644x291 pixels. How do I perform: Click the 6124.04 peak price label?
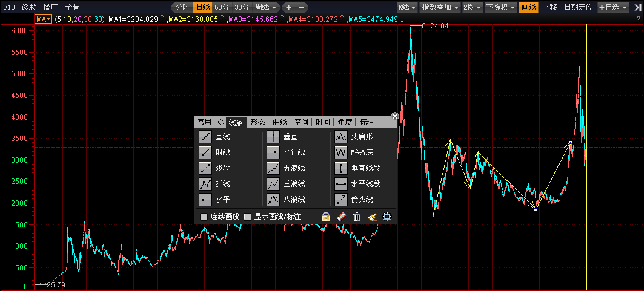point(435,26)
